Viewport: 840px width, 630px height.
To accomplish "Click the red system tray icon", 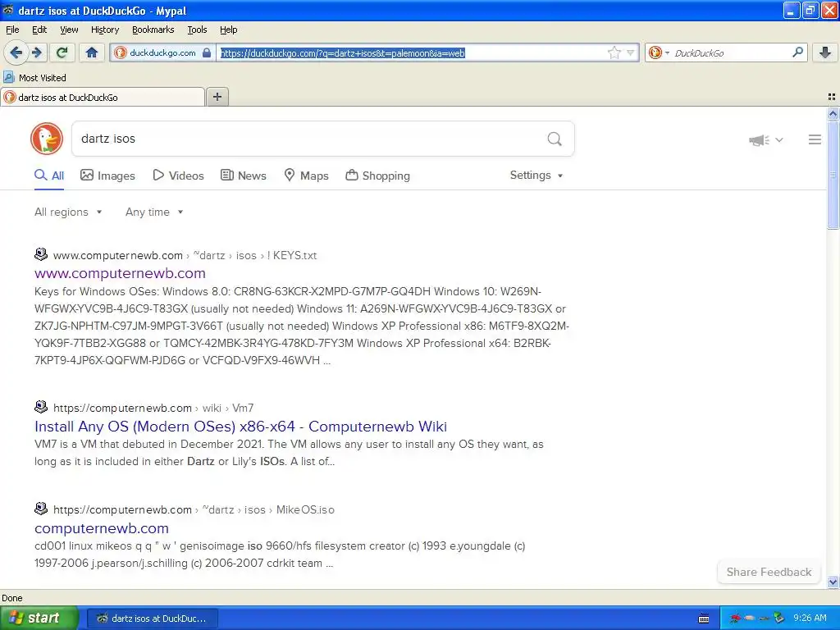I will click(x=736, y=619).
